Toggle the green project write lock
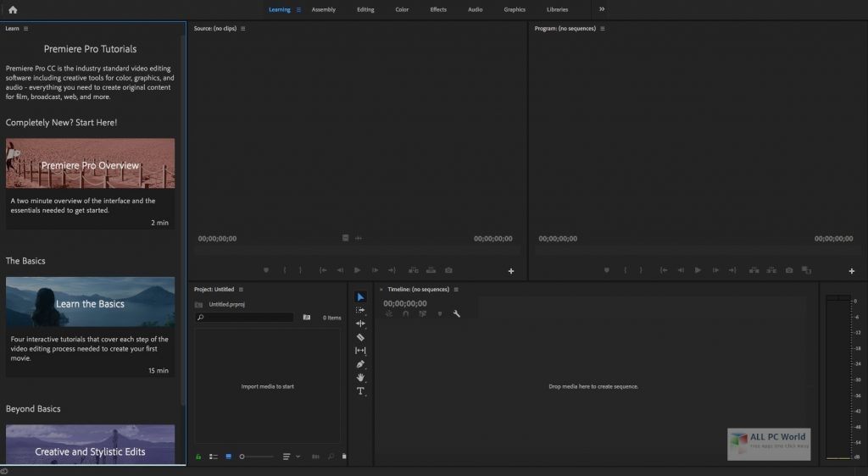Image resolution: width=868 pixels, height=476 pixels. coord(198,457)
